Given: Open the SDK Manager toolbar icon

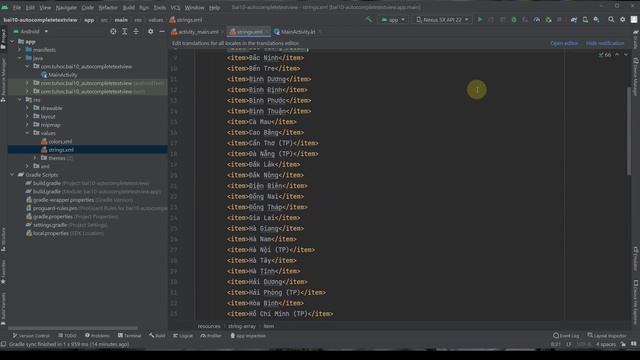Looking at the screenshot, I should point(596,20).
